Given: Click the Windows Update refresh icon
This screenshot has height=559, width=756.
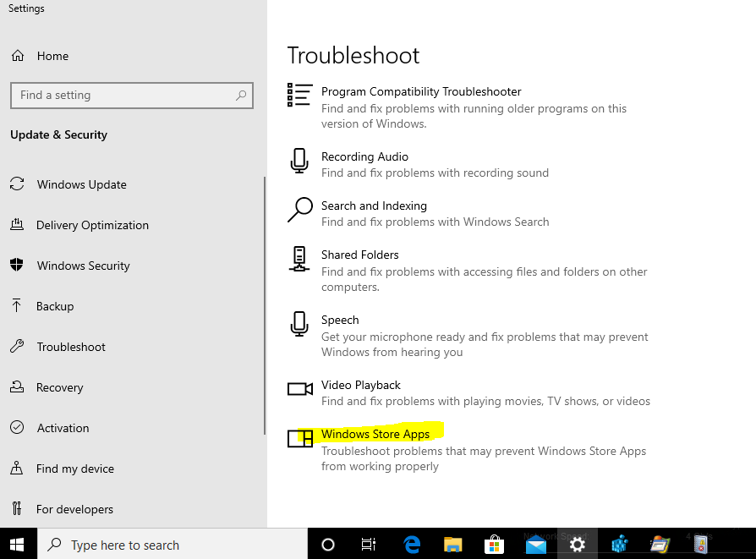Looking at the screenshot, I should [17, 184].
